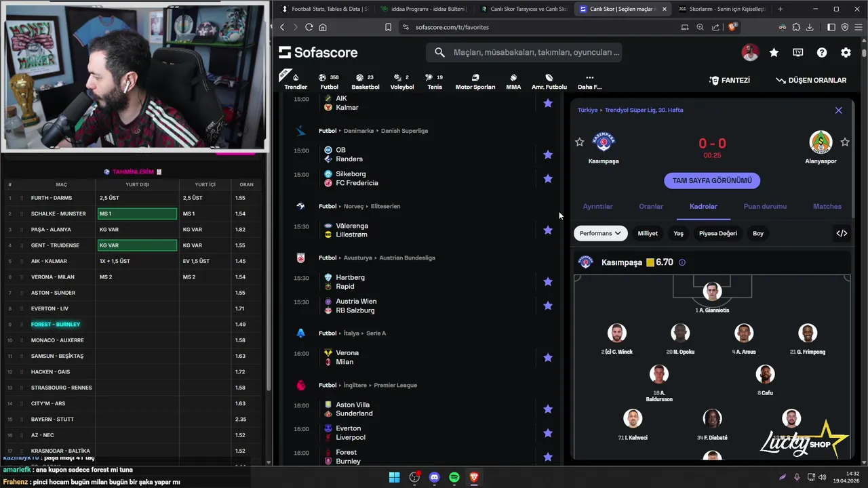Viewport: 868px width, 488px height.
Task: Select the Boy filter chip
Action: point(758,233)
